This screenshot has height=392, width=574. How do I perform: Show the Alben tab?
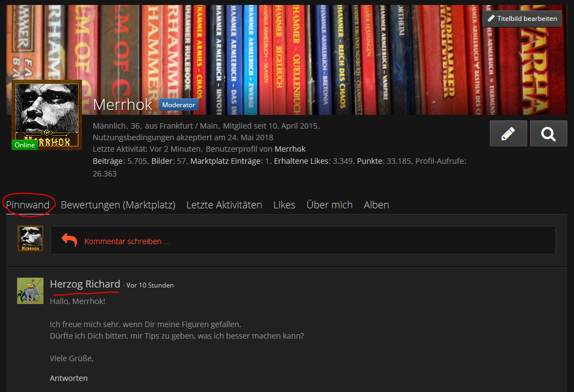point(376,205)
